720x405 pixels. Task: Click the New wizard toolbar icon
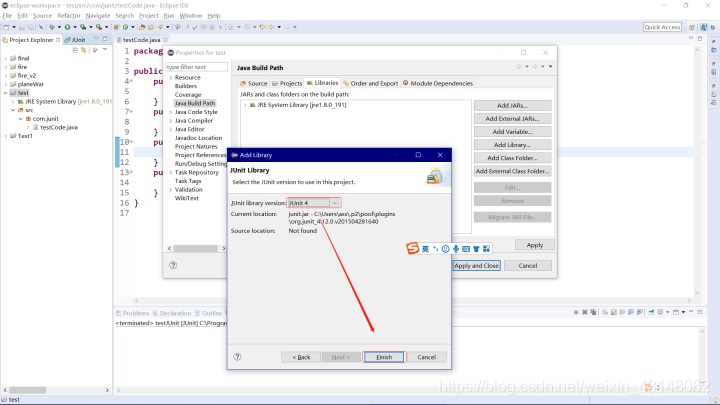[x=6, y=27]
